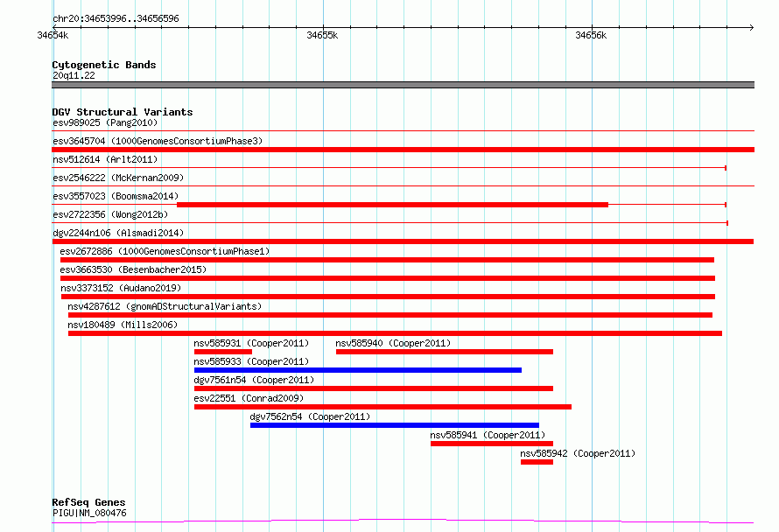The height and width of the screenshot is (532, 779).
Task: Click the 34655k ruler tick label
Action: [322, 35]
